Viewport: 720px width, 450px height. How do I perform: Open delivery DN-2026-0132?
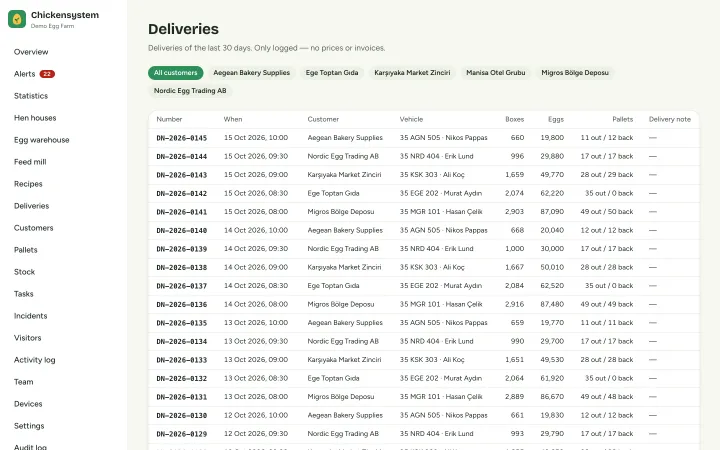182,379
